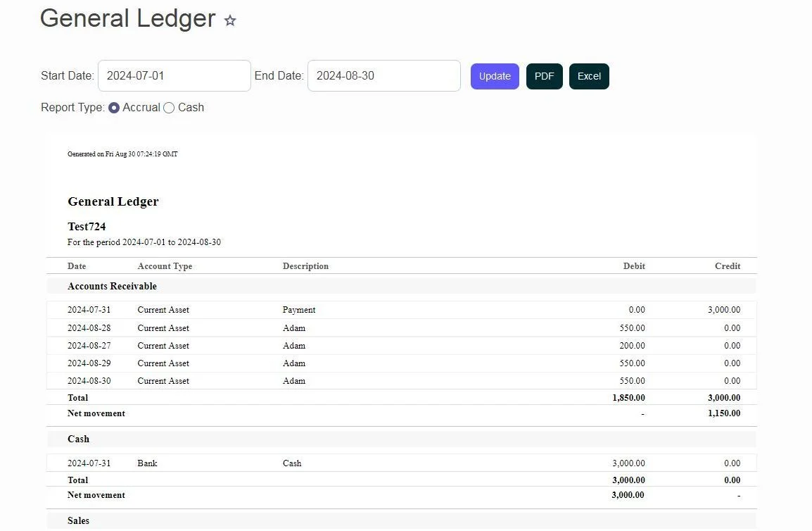
Task: Export the ledger to Excel
Action: pyautogui.click(x=589, y=76)
